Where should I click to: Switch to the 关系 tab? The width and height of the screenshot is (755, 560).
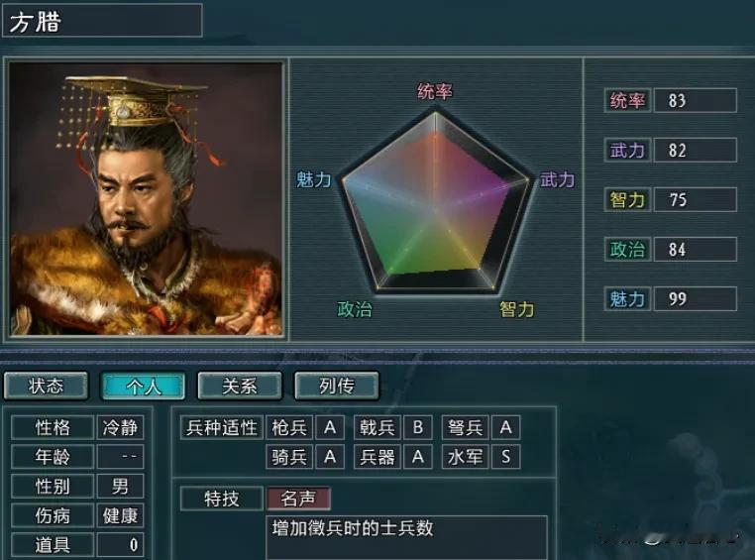[240, 386]
